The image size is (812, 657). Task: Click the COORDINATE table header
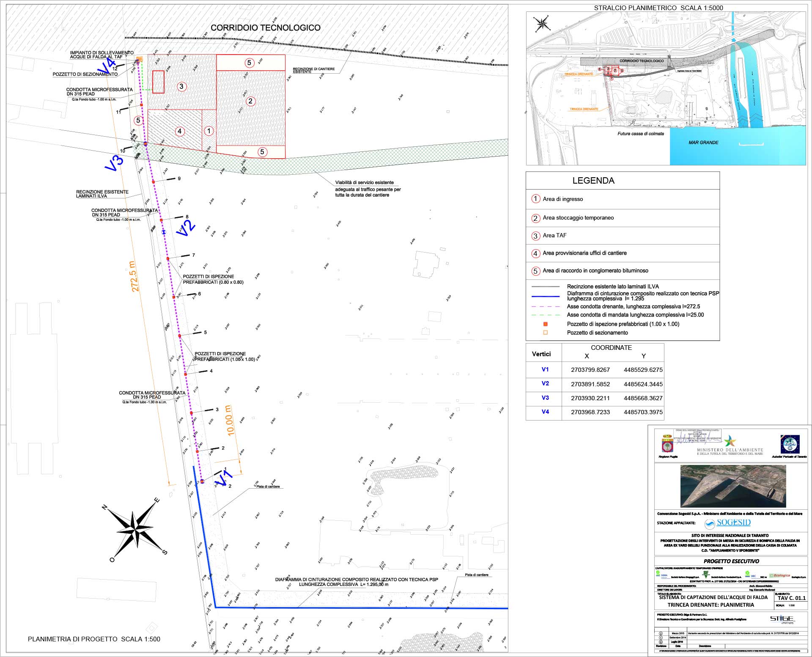[x=611, y=348]
